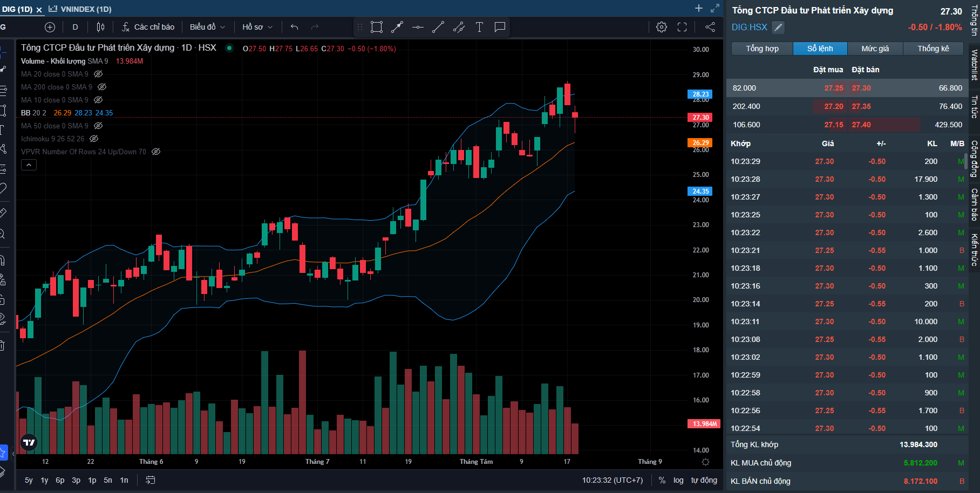Enter fullscreen chart mode
This screenshot has width=980, height=493.
(x=682, y=27)
